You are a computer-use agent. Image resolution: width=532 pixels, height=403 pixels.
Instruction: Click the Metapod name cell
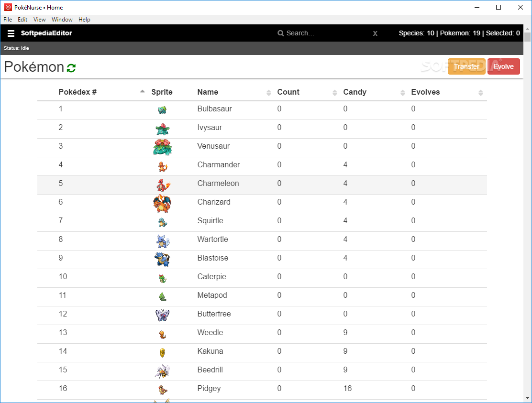(212, 295)
